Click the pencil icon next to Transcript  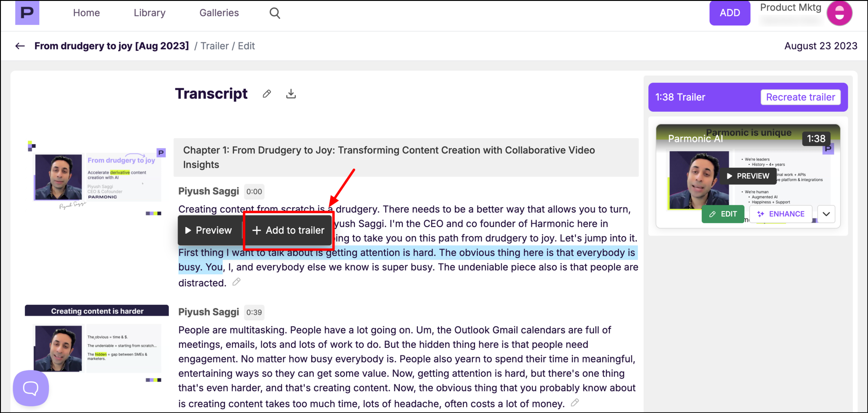[266, 94]
